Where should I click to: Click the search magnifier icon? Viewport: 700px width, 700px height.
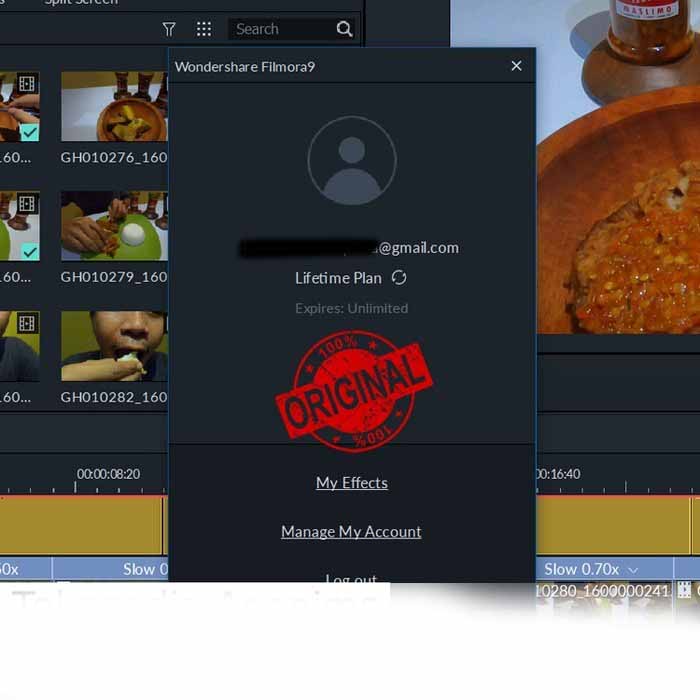[x=344, y=29]
